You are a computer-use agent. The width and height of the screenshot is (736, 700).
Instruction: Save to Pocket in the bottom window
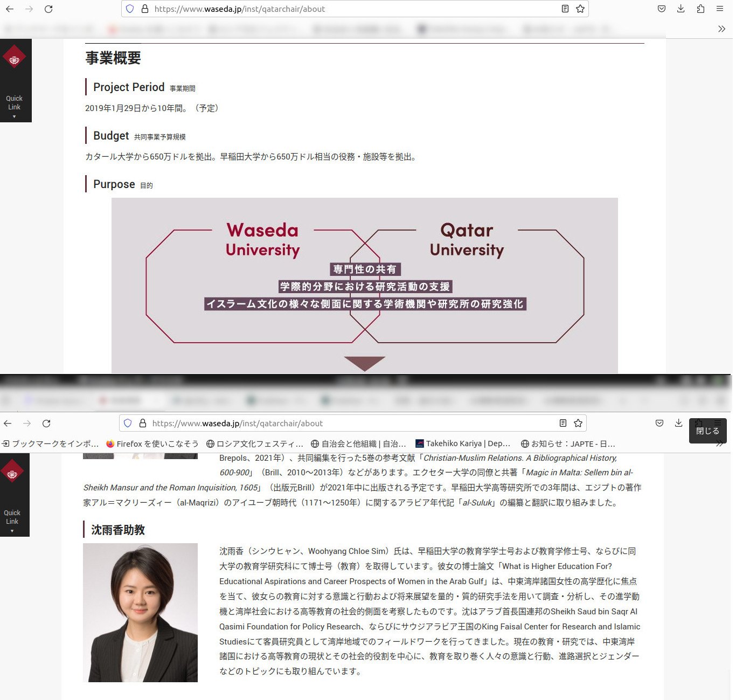point(659,423)
